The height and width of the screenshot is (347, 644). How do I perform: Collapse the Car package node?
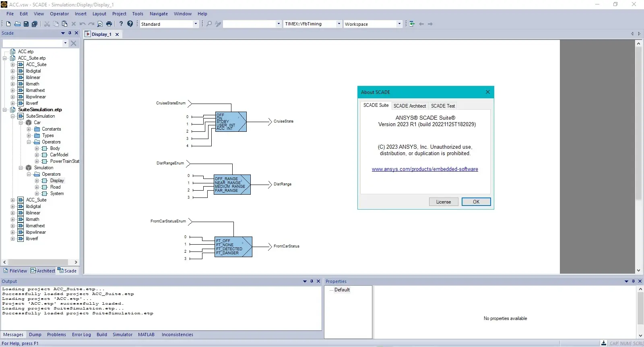pos(21,123)
